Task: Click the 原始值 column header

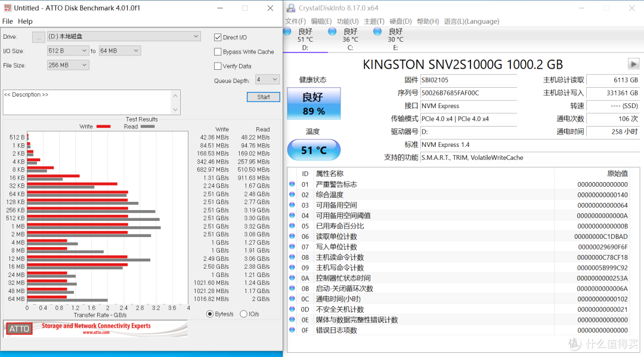Action: [x=617, y=174]
